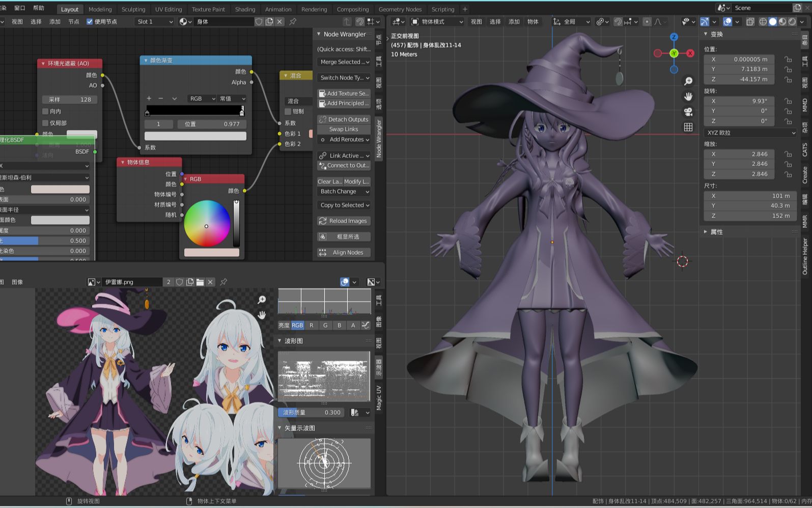Image resolution: width=812 pixels, height=508 pixels.
Task: Click the zoom magnifier icon in 3D viewport
Action: (688, 81)
